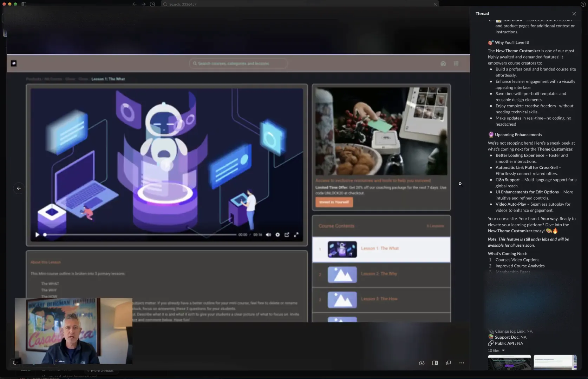Open the second attached file thumbnail
588x379 pixels.
[x=555, y=363]
